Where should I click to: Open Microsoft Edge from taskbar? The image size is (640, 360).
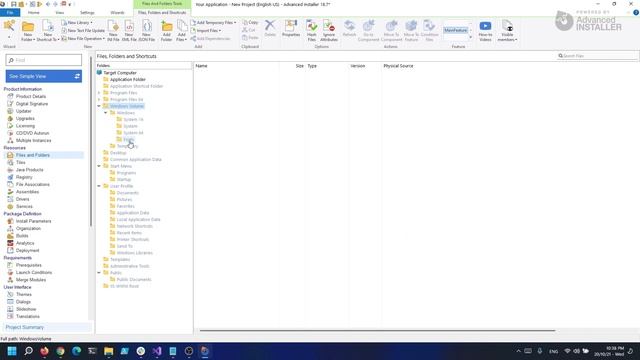(76, 351)
